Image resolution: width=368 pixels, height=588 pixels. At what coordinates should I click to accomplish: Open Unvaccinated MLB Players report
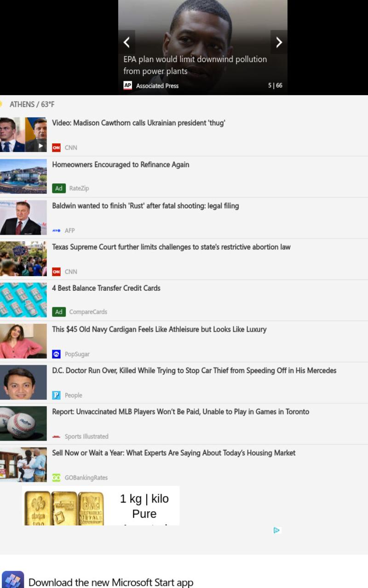[180, 412]
